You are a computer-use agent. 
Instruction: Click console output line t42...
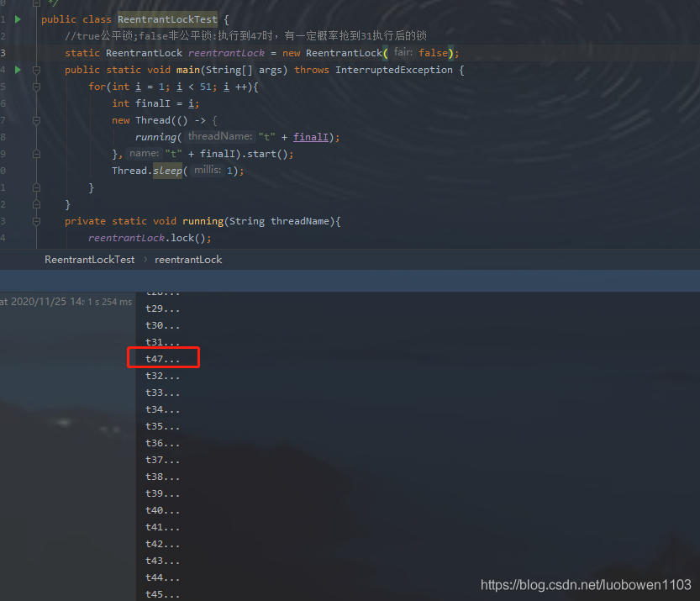(x=162, y=545)
